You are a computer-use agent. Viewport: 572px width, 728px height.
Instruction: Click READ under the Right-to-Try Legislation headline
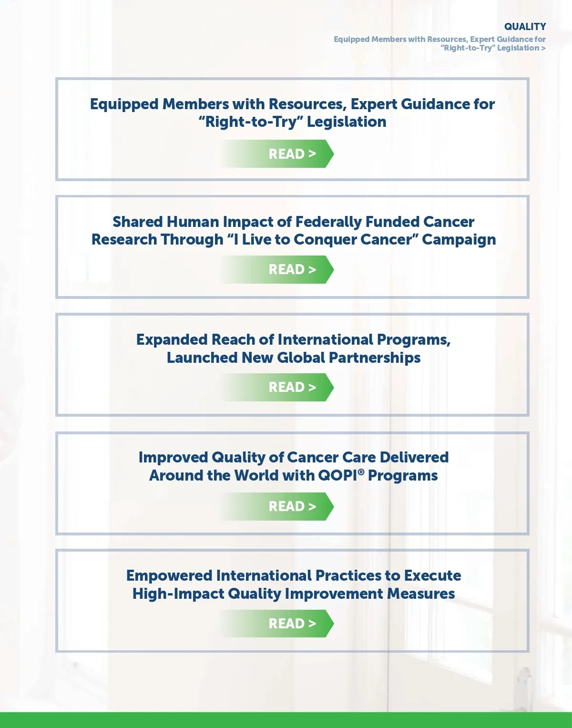click(x=286, y=154)
